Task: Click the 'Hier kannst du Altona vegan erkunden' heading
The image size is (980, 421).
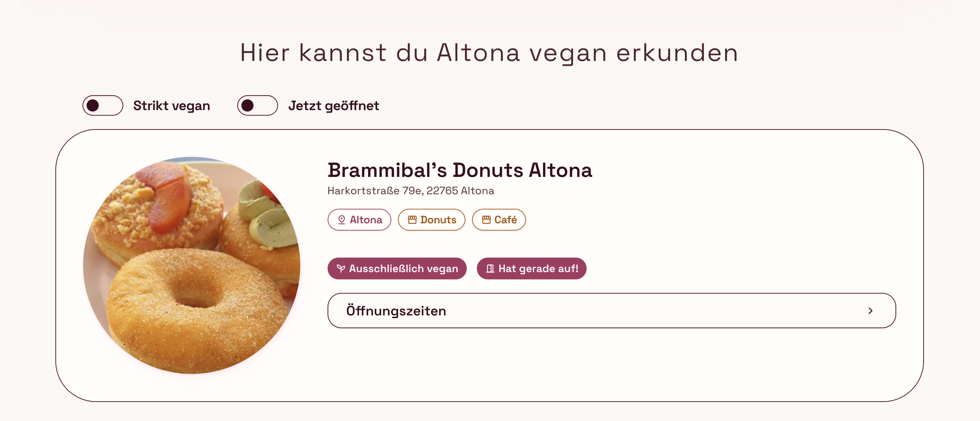Action: [489, 53]
